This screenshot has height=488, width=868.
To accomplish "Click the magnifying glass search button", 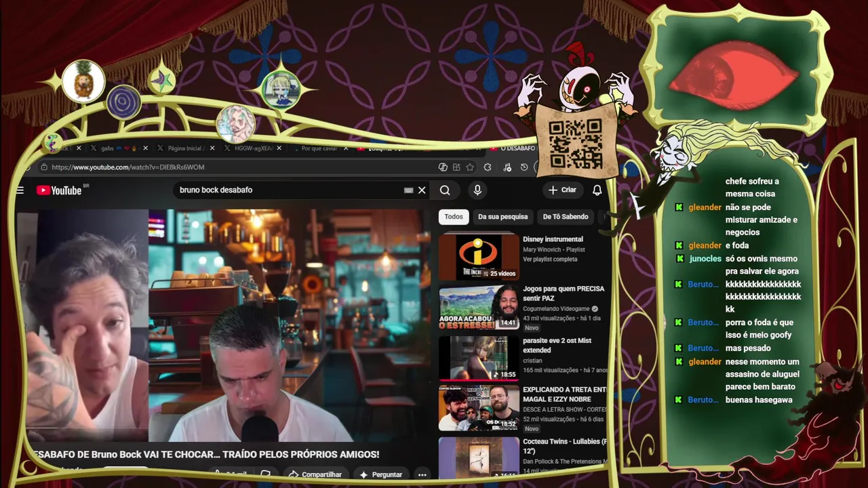I will point(445,190).
